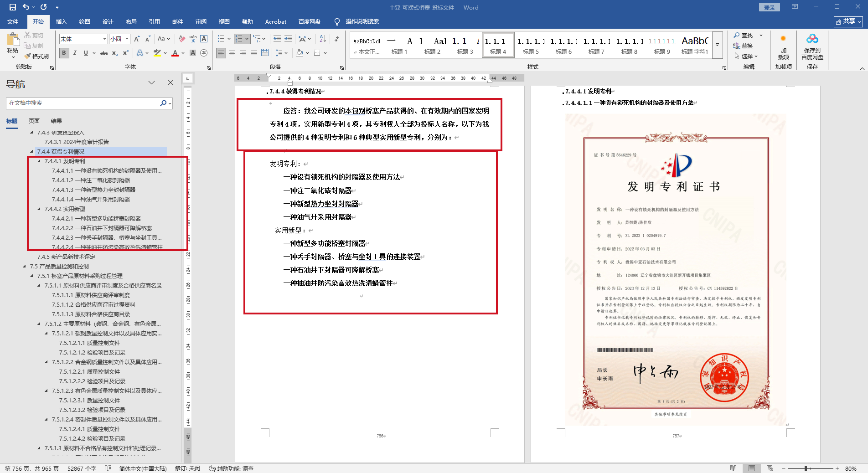Open the 审阅 (Review) ribbon tab
The width and height of the screenshot is (868, 473).
pyautogui.click(x=201, y=21)
